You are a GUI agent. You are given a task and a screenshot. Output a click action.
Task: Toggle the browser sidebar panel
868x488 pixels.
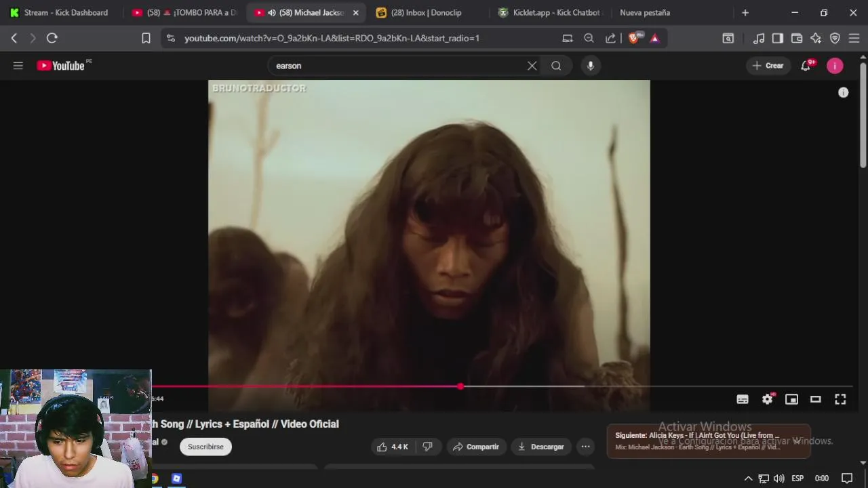778,38
